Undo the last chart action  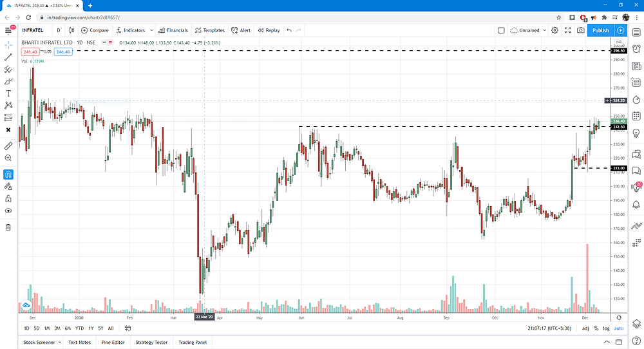289,30
